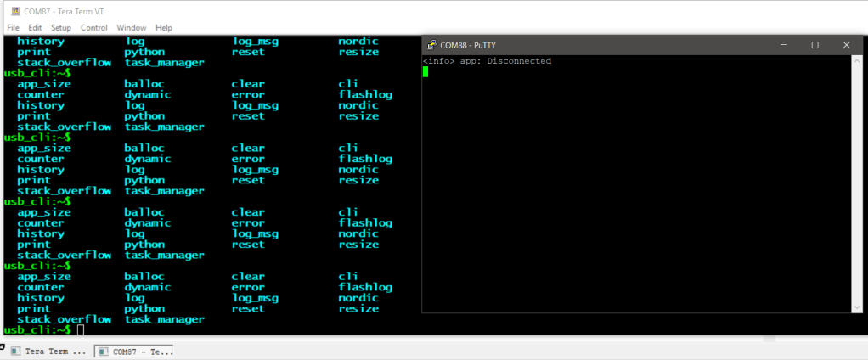Click the icon on the "Tera Term ..." taskbar item
The image size is (868, 360).
15,351
